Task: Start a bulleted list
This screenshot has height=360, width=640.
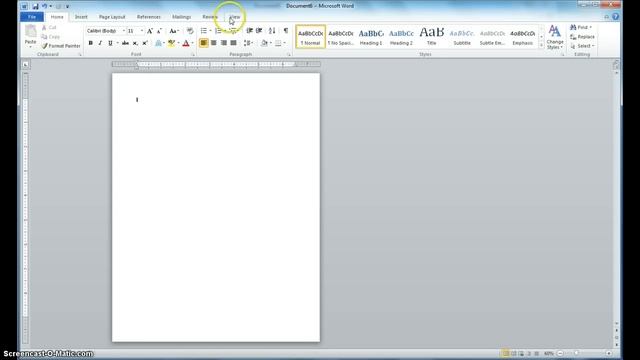Action: [x=204, y=31]
